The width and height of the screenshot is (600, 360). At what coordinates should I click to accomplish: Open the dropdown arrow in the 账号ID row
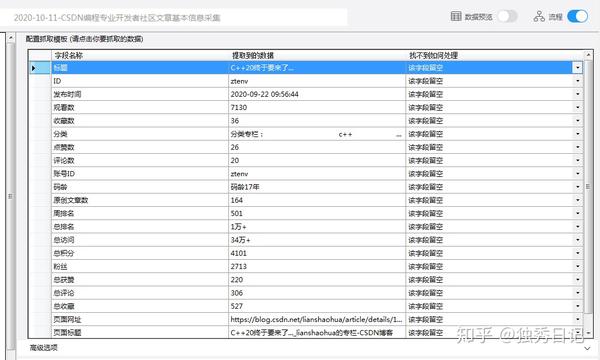tap(577, 174)
